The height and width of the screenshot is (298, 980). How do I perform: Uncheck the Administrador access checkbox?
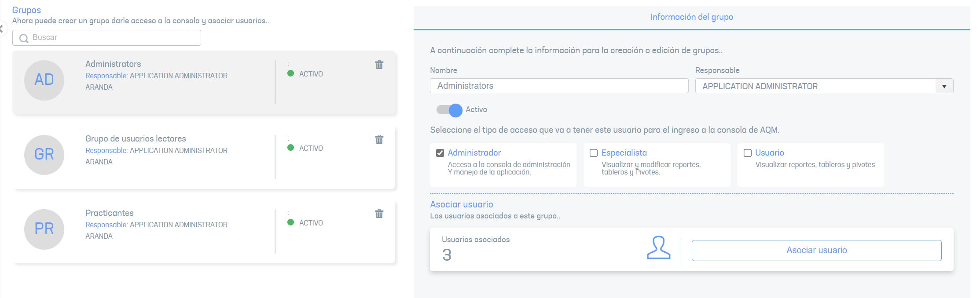click(x=440, y=153)
